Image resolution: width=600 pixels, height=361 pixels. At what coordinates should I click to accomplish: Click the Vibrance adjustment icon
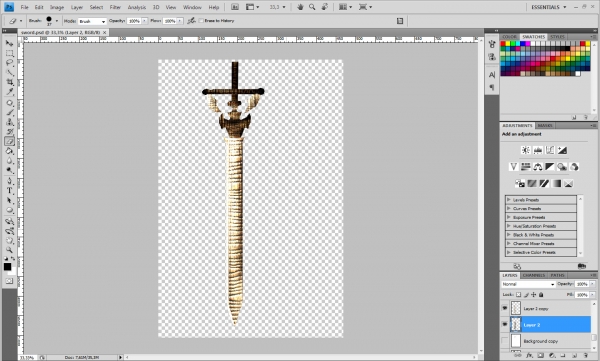(514, 167)
